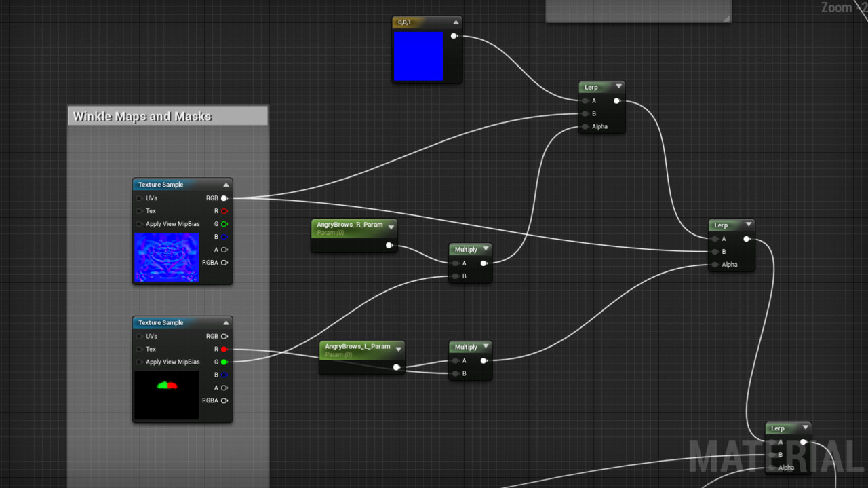The height and width of the screenshot is (488, 868).
Task: Click the R output pin of bottom Texture Sample
Action: (x=224, y=349)
